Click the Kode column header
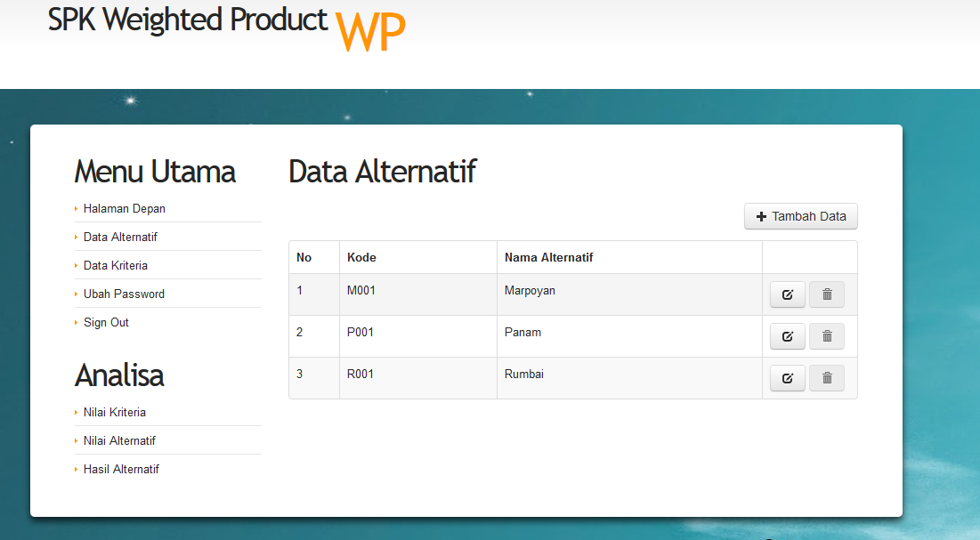980x540 pixels. point(361,257)
